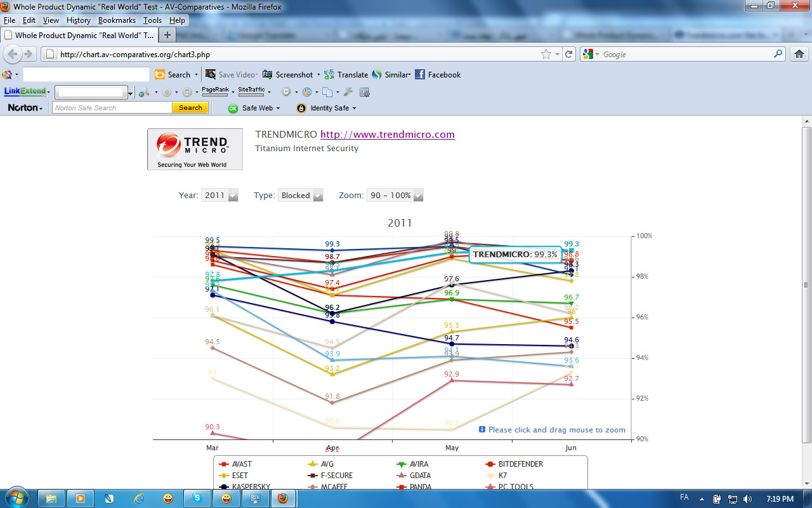Click the Firefox icon in the taskbar

click(283, 498)
